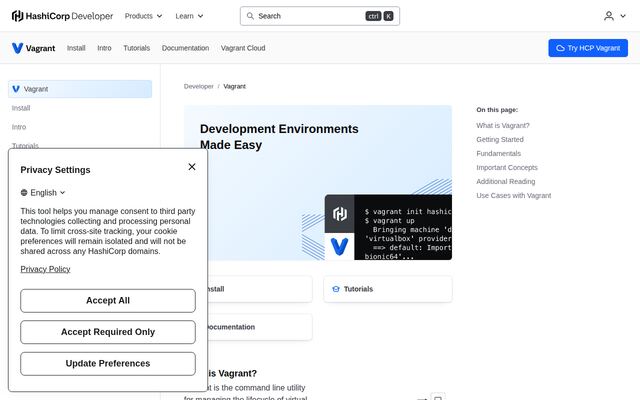Click the Vagrant logo in the sub-navigation
640x400 pixels.
click(x=33, y=48)
